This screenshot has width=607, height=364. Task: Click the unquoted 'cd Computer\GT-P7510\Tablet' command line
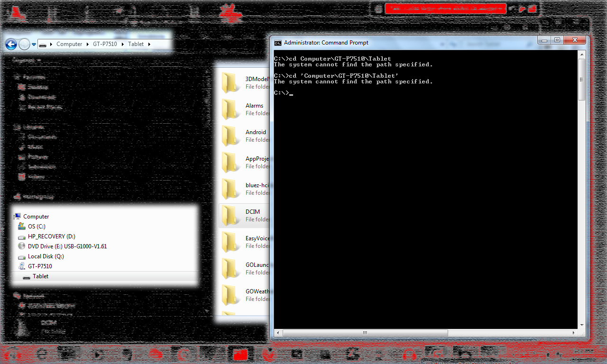coord(333,59)
